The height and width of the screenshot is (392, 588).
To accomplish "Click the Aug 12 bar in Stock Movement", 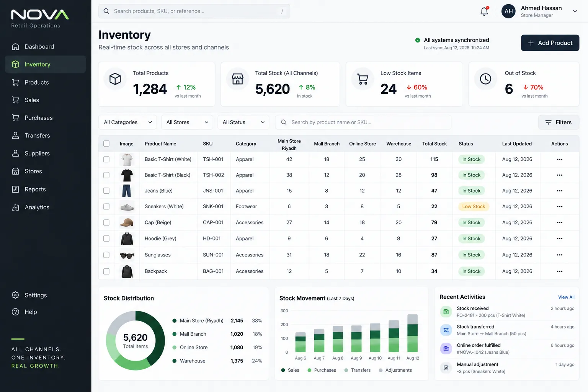I will 412,333.
